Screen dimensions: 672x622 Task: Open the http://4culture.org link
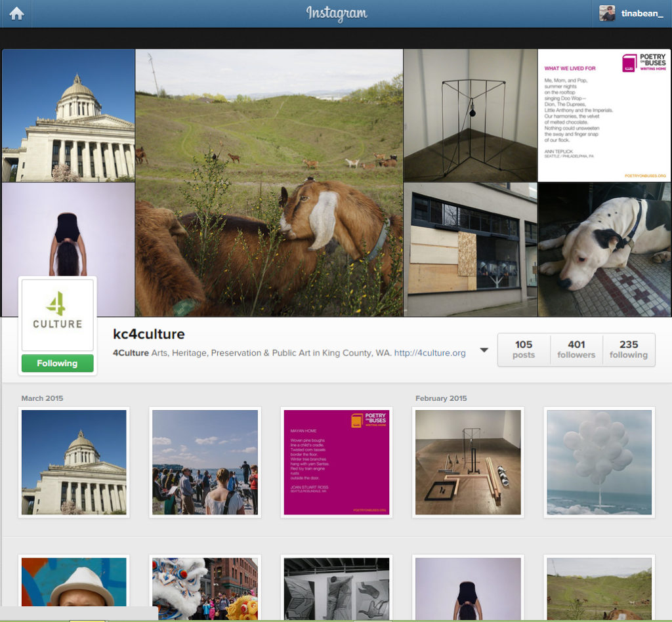(x=430, y=353)
